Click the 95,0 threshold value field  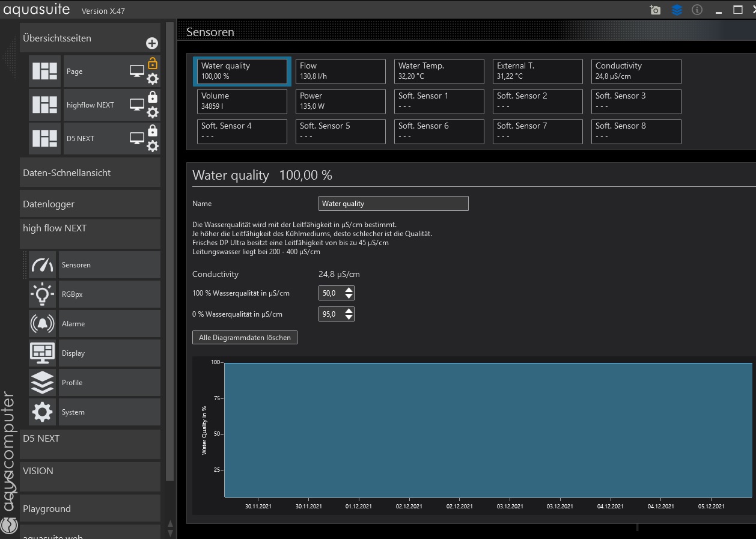click(x=331, y=314)
